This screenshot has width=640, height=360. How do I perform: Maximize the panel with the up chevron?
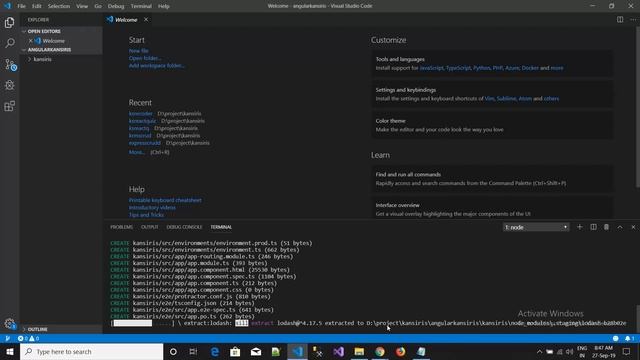click(620, 227)
